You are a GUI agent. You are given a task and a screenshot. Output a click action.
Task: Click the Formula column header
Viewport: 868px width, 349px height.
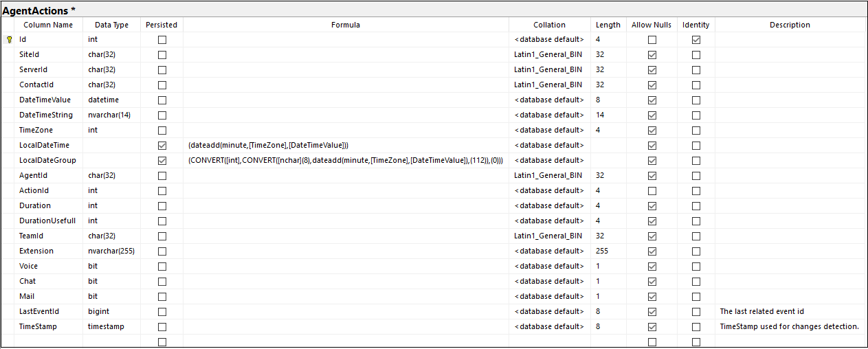[346, 25]
